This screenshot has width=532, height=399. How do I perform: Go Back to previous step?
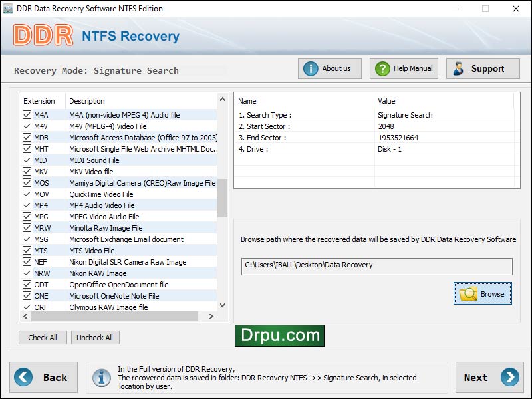43,377
